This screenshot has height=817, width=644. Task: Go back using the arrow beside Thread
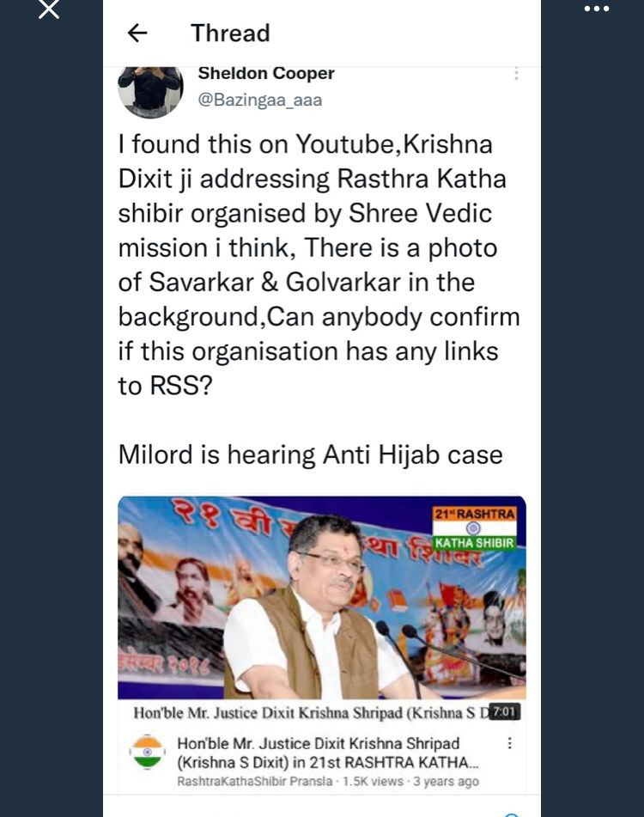point(137,34)
